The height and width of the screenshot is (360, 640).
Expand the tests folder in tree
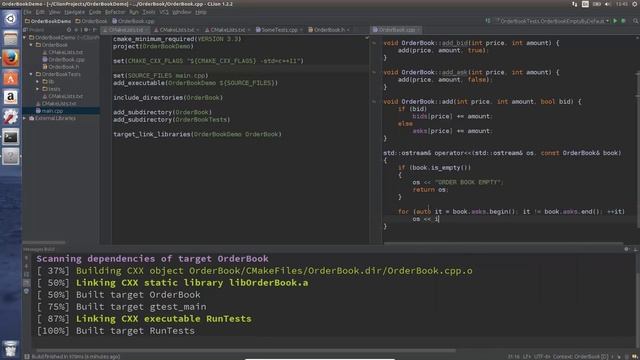click(x=38, y=89)
